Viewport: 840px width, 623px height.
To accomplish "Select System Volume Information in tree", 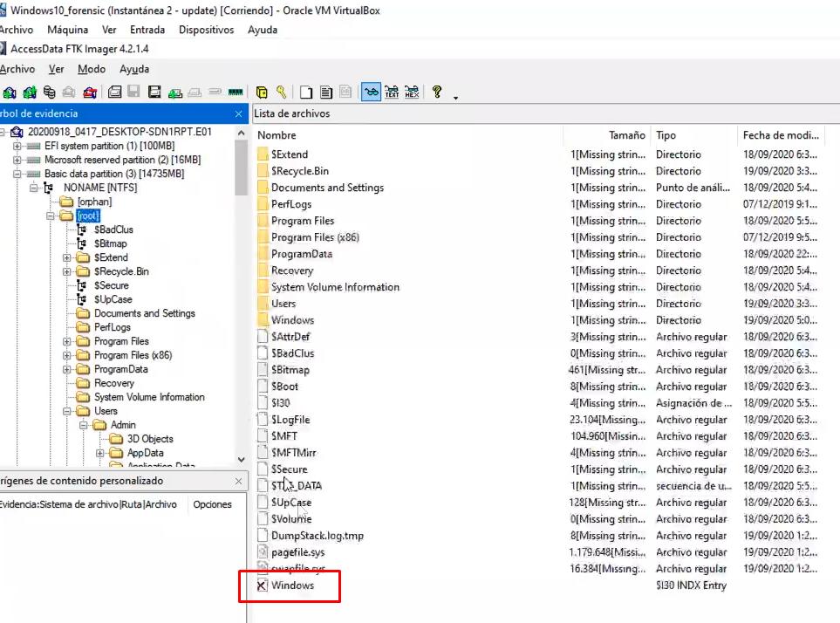I will point(149,397).
